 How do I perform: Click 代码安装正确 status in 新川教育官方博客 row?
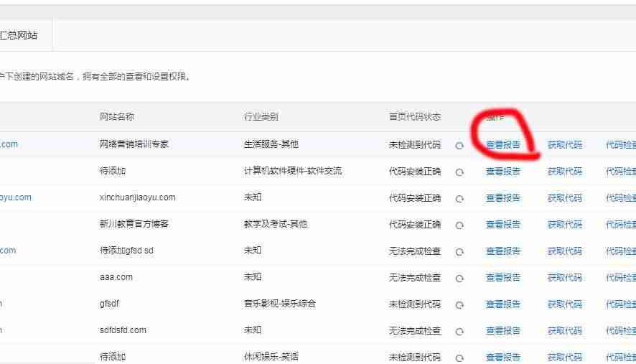414,225
